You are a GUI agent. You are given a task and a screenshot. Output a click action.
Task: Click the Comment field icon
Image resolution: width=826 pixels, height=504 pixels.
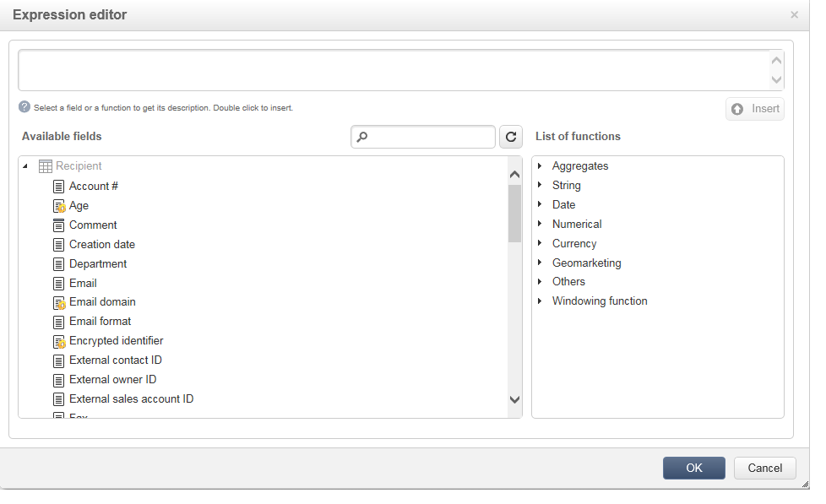[x=58, y=225]
